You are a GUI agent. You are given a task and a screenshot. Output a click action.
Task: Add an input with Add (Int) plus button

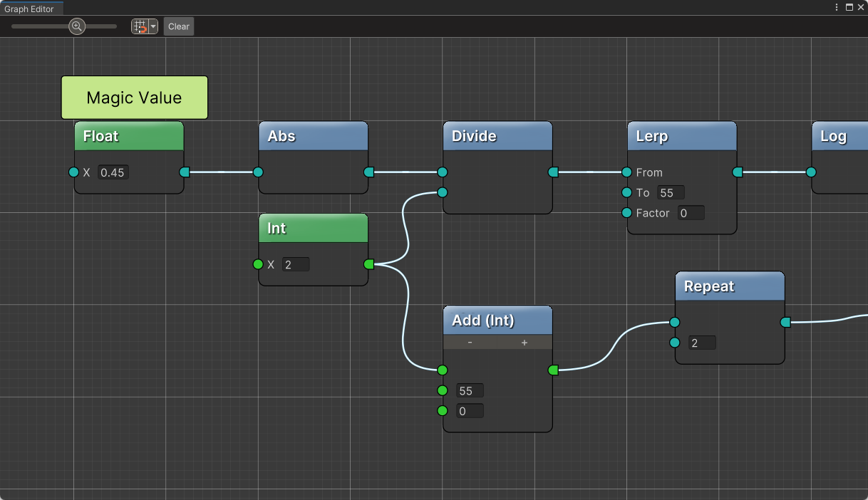(525, 343)
